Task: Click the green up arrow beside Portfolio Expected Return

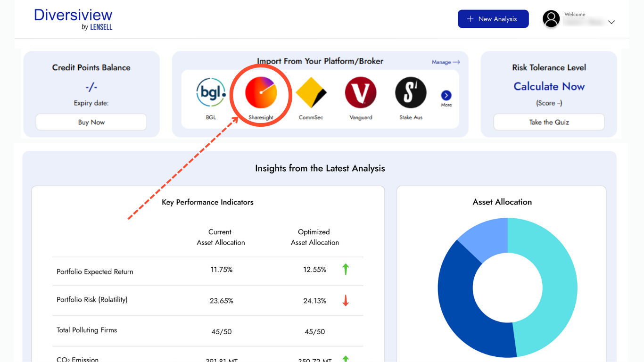Action: tap(346, 269)
